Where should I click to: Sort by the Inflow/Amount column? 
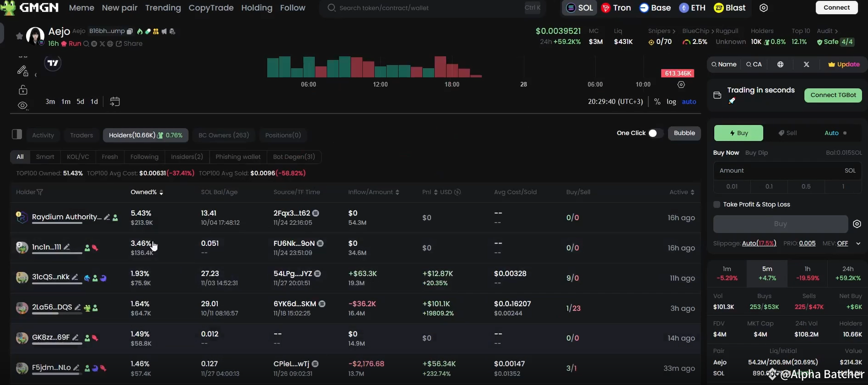373,192
